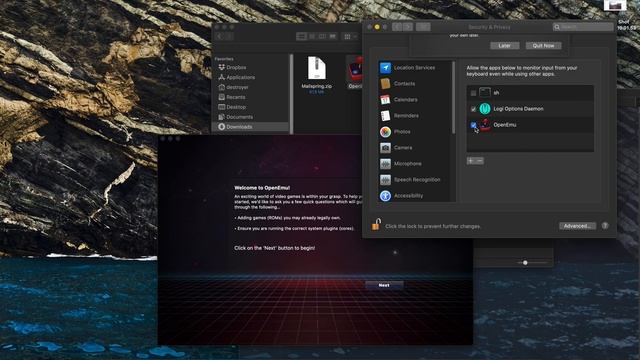Select Accessibility in the privacy list
The height and width of the screenshot is (360, 640).
pos(416,196)
